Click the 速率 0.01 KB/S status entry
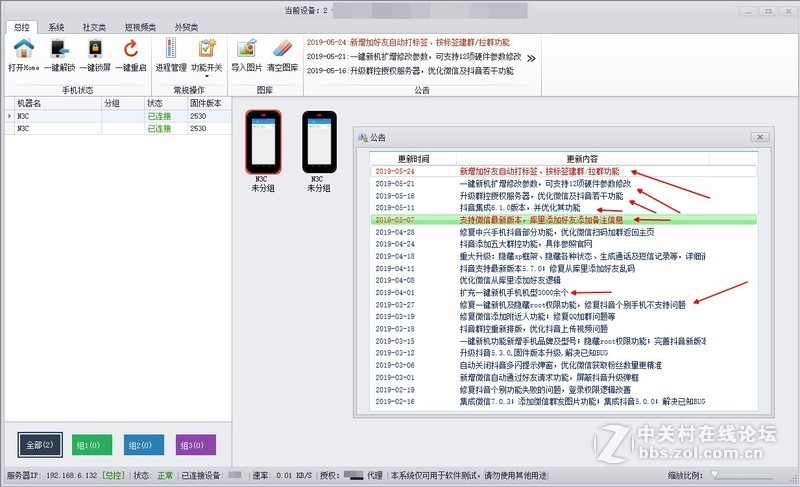The image size is (800, 487). click(282, 475)
